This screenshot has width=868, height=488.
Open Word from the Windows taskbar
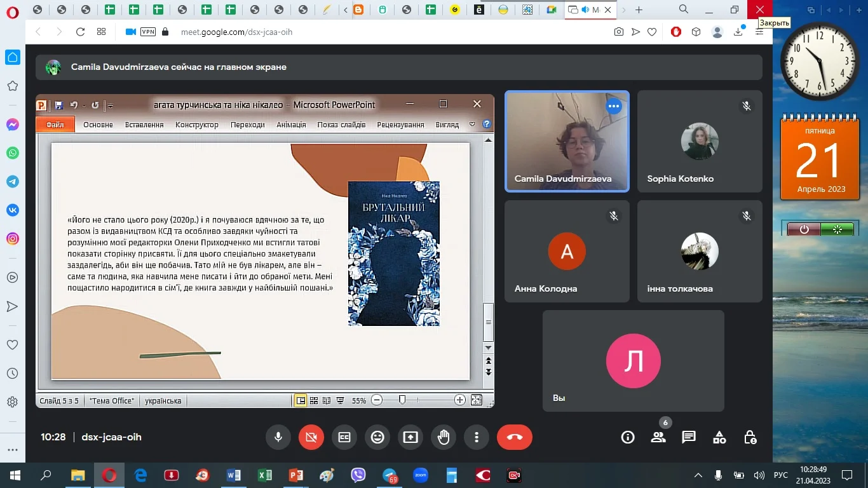click(234, 475)
